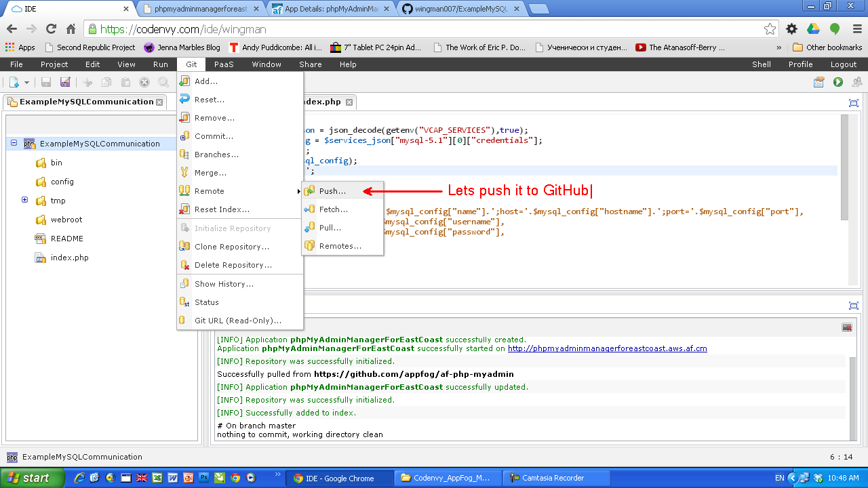This screenshot has width=868, height=488.
Task: Select index.php in project tree
Action: pyautogui.click(x=69, y=258)
